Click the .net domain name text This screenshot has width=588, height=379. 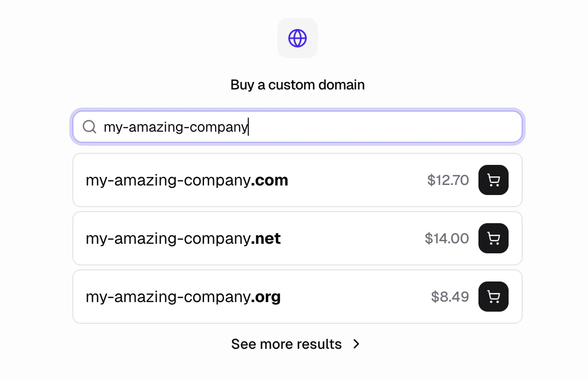point(183,238)
